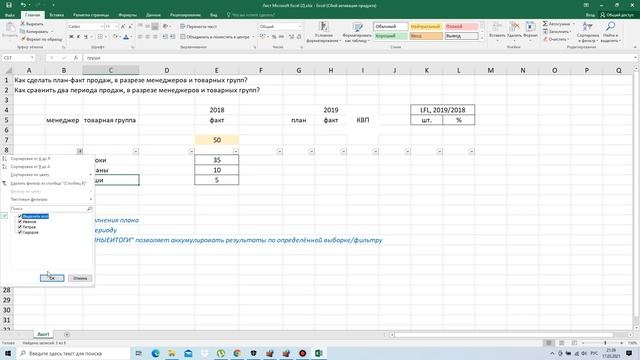Screen dimensions: 640x360
Task: Toggle Italic formatting (К)
Action: click(78, 37)
